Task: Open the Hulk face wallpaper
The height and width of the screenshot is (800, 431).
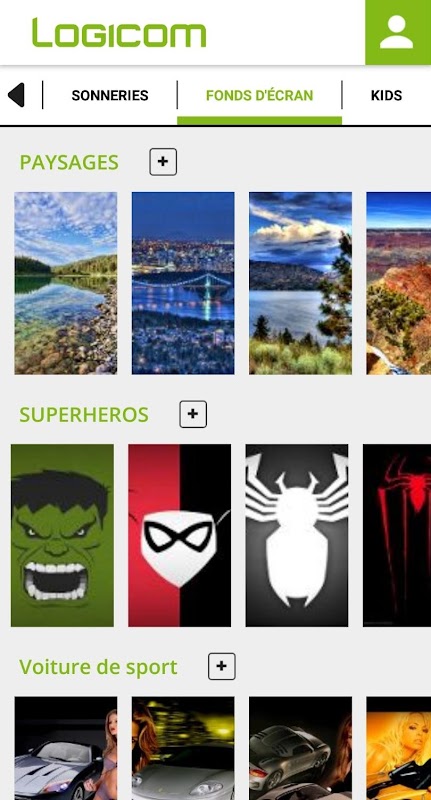Action: click(x=62, y=535)
